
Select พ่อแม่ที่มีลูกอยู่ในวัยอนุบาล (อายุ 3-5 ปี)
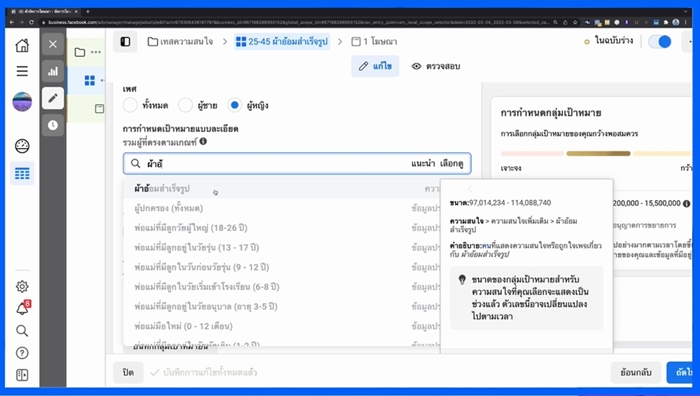tap(282, 306)
